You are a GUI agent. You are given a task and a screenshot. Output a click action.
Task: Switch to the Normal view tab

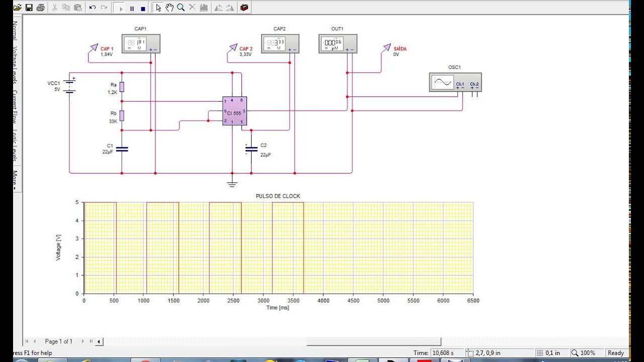point(15,31)
